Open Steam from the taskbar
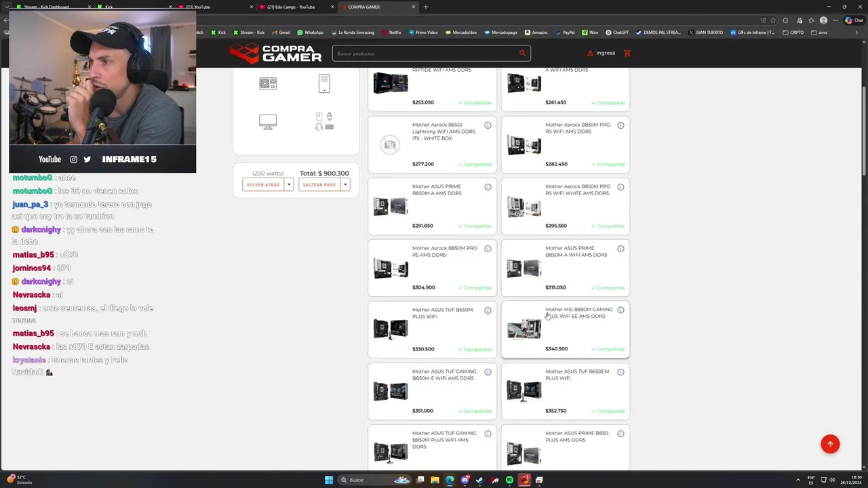The height and width of the screenshot is (488, 868). pyautogui.click(x=479, y=480)
